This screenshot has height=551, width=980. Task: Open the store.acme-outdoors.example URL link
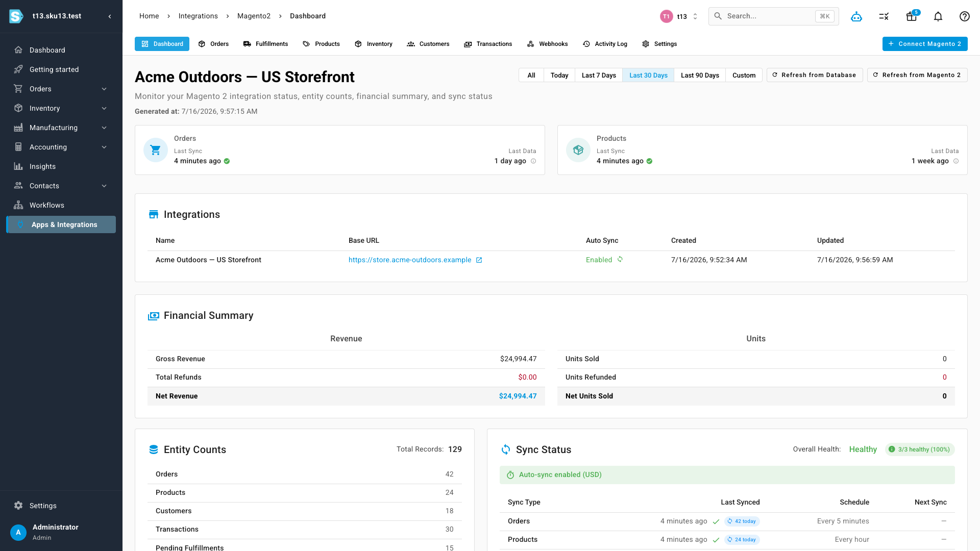(x=410, y=260)
